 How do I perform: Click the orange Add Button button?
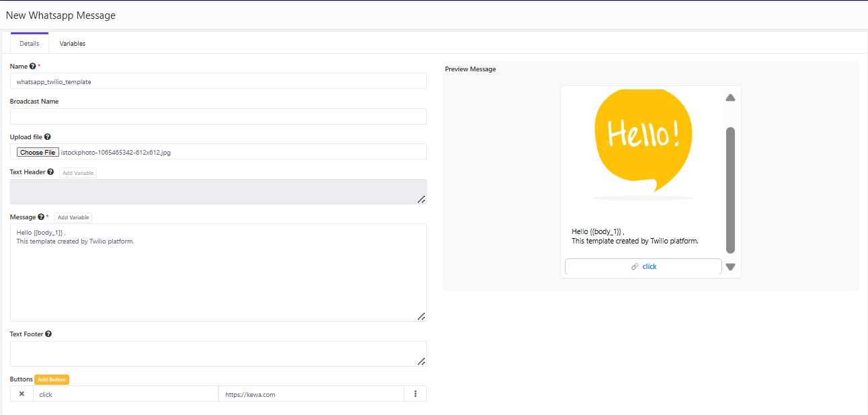click(52, 380)
